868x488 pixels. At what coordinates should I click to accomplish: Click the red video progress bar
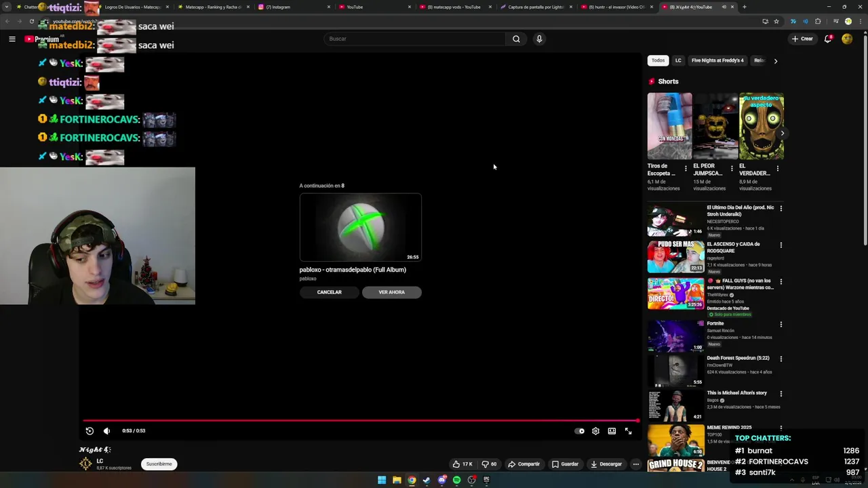361,420
